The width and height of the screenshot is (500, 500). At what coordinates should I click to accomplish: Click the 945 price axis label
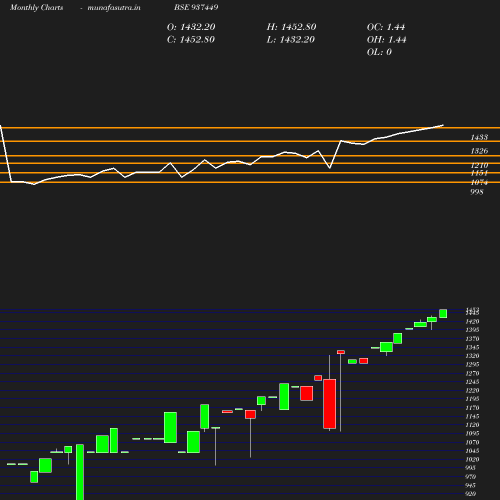(x=470, y=486)
